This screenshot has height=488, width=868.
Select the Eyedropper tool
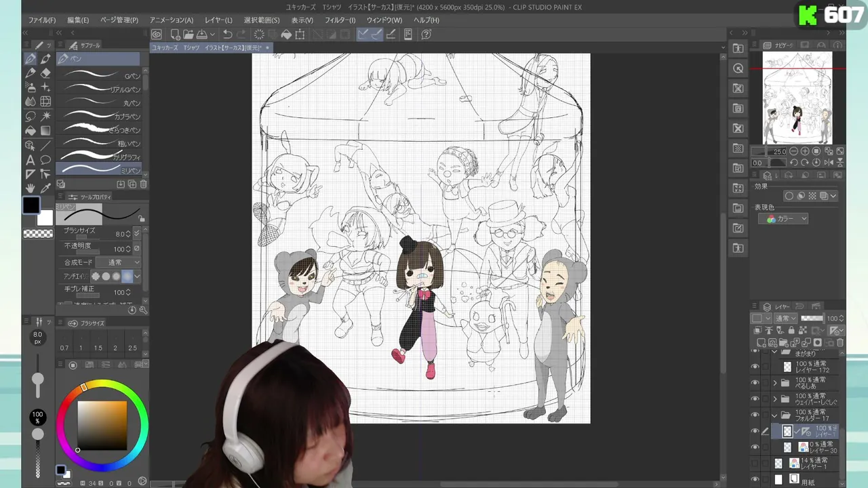45,188
